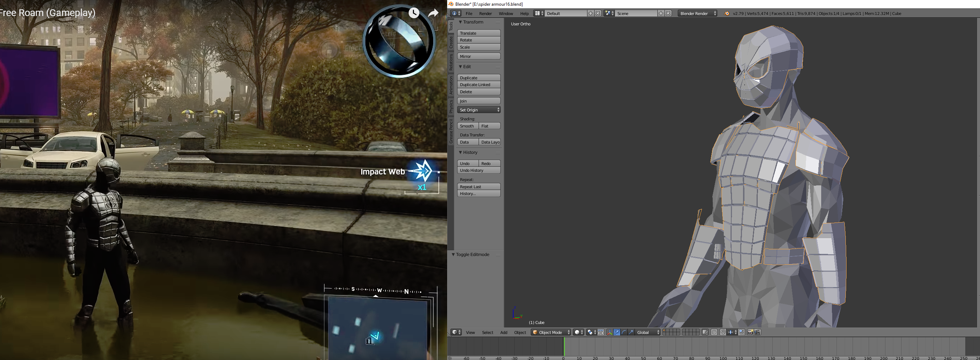Click the Scale button

pyautogui.click(x=479, y=47)
